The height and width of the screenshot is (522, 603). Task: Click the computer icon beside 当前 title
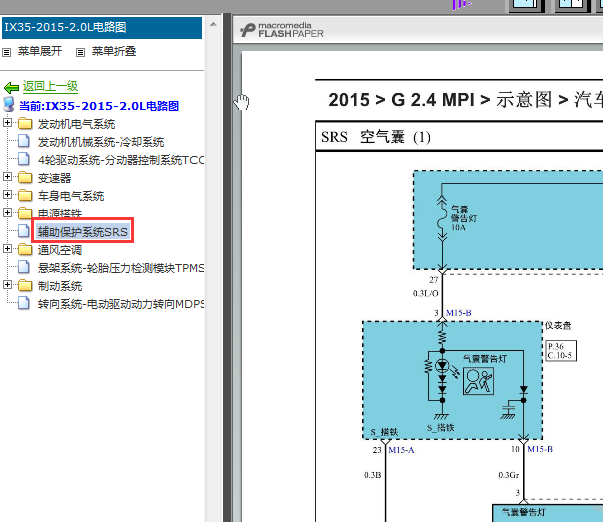click(x=9, y=104)
